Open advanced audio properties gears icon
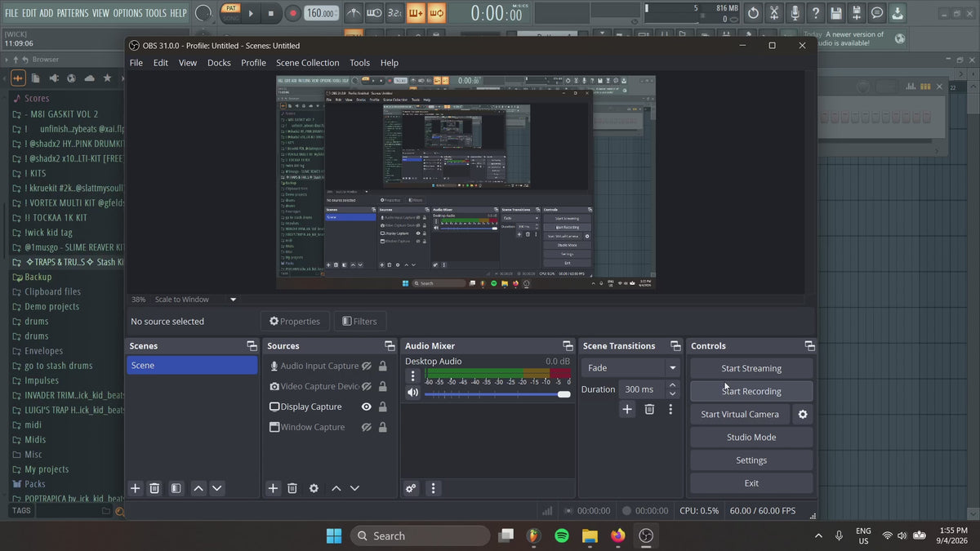 (x=411, y=488)
